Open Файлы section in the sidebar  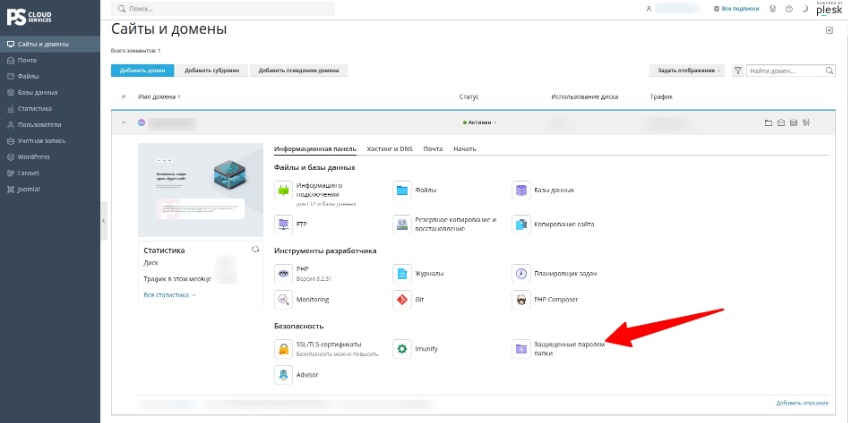(50, 77)
